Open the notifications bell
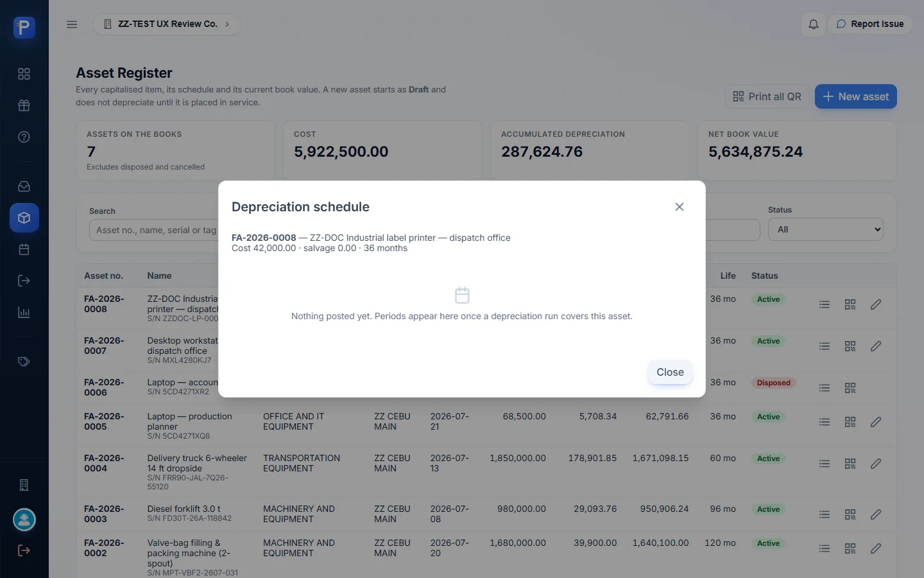Image resolution: width=924 pixels, height=578 pixels. 814,24
